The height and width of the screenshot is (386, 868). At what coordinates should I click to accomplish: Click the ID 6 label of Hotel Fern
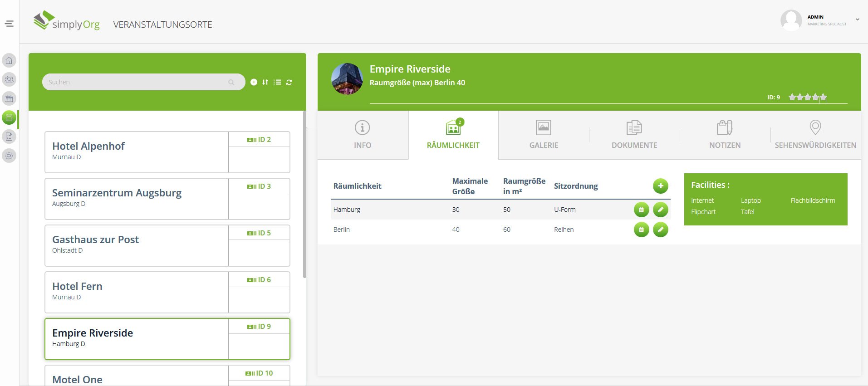[259, 280]
